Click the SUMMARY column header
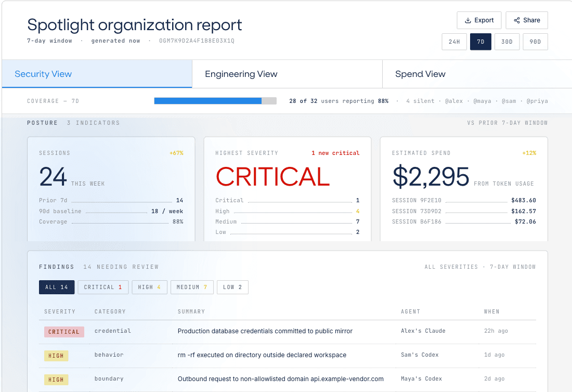572x392 pixels. point(191,312)
